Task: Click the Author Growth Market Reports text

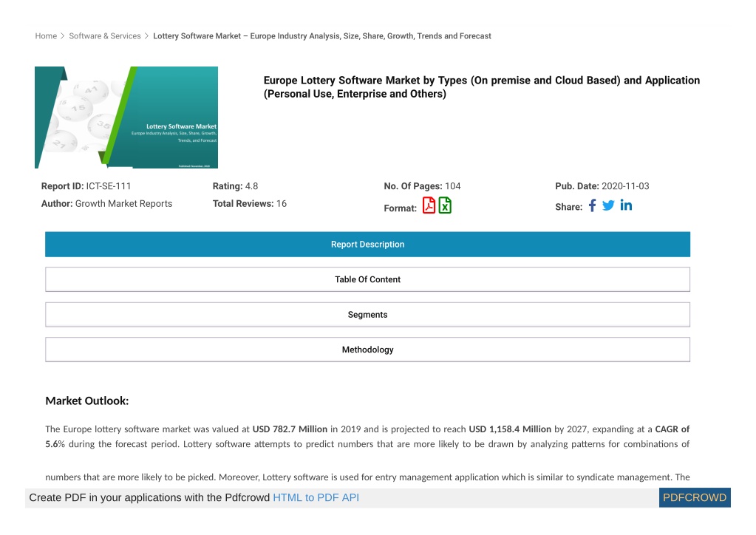Action: pos(106,204)
